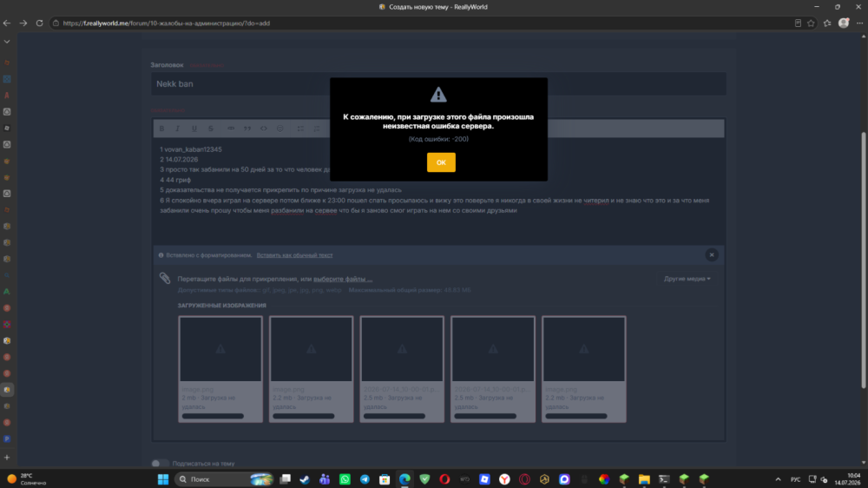The width and height of the screenshot is (868, 488).
Task: Toggle italic formatting in the editor
Action: coord(178,129)
